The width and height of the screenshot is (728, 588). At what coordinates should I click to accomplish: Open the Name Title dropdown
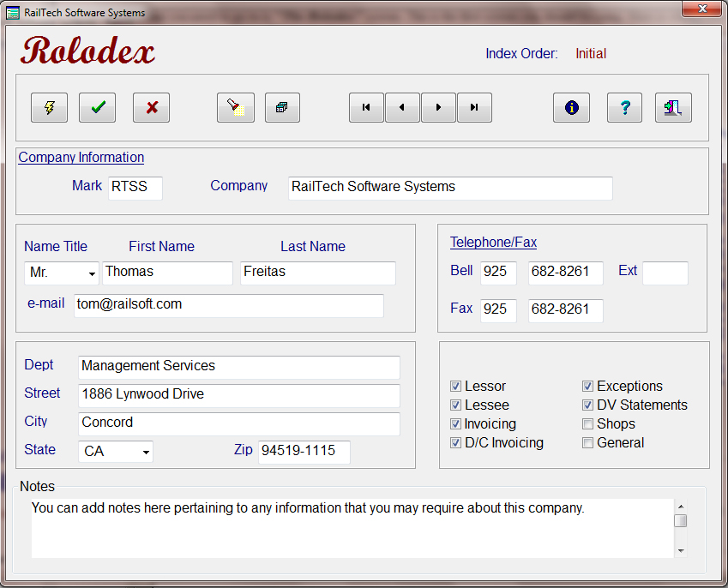click(x=92, y=273)
